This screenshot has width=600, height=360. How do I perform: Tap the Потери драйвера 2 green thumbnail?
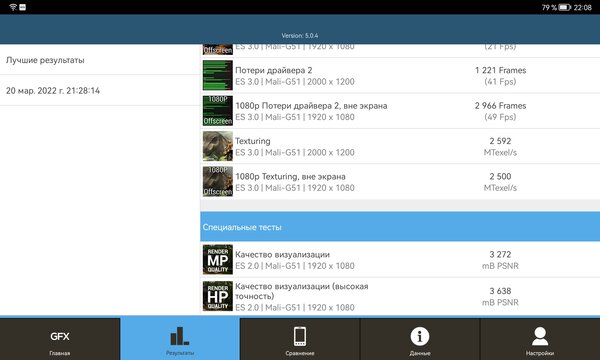218,75
